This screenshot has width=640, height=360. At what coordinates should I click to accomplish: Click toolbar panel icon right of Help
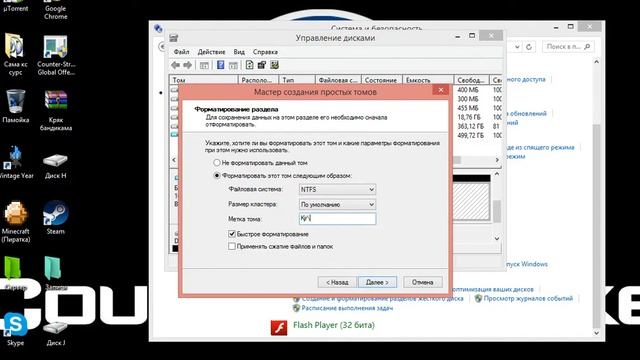pyautogui.click(x=233, y=65)
